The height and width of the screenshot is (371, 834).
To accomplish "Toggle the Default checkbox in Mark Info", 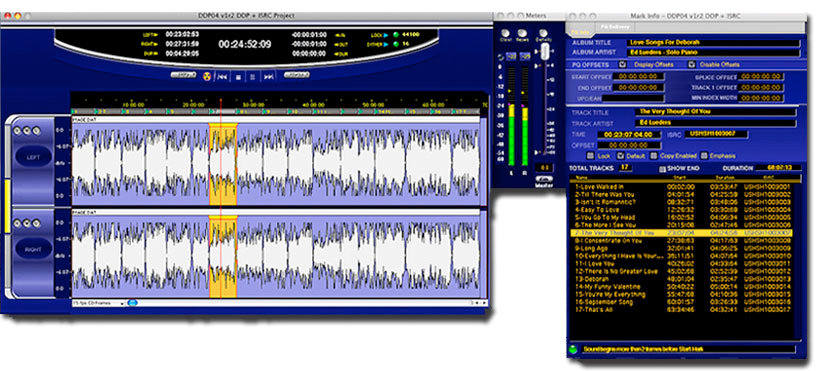I will click(x=620, y=156).
